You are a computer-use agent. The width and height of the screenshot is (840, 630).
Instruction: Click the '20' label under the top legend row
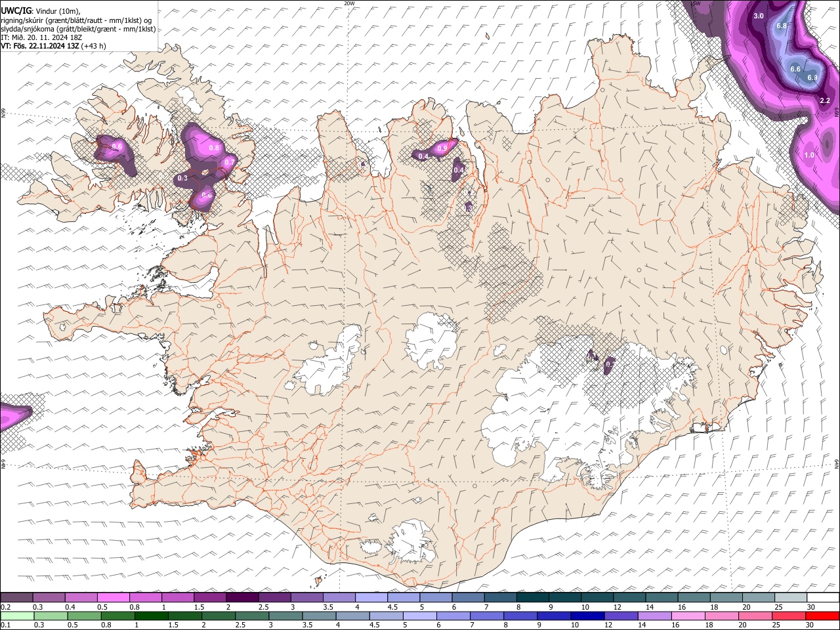coord(746,607)
